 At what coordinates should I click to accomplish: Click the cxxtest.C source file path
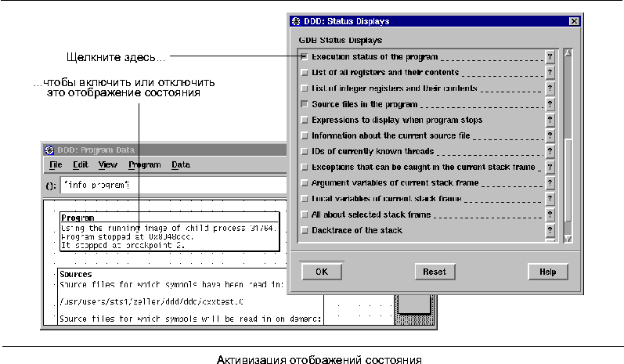pyautogui.click(x=151, y=302)
